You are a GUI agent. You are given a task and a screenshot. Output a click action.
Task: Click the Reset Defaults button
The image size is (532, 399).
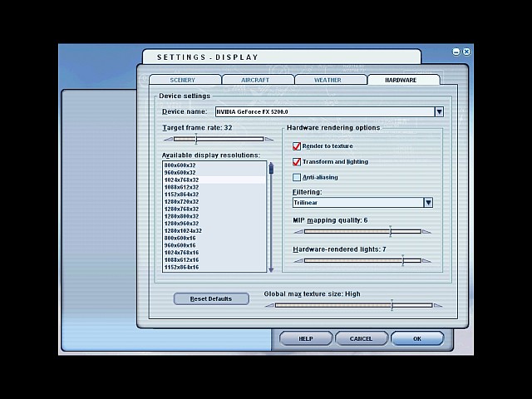pos(211,299)
